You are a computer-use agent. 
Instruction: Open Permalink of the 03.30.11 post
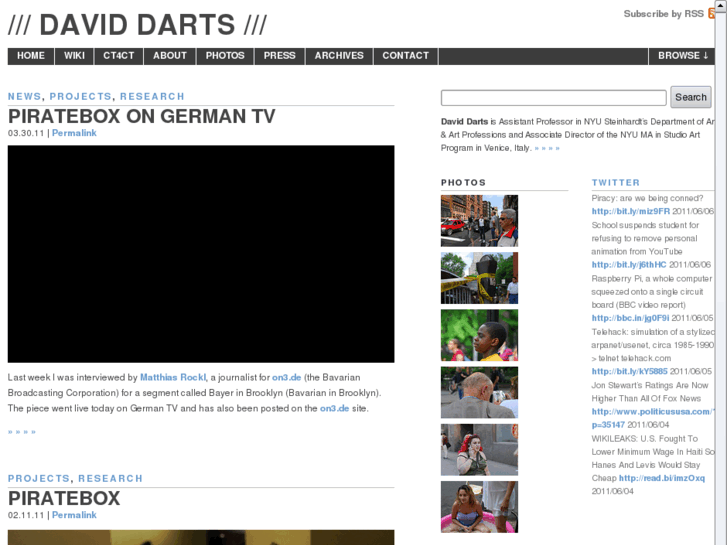click(x=74, y=133)
